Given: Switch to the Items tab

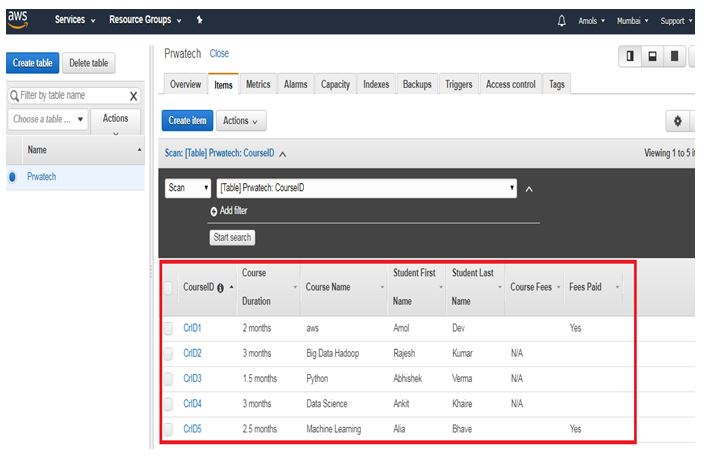Looking at the screenshot, I should [x=223, y=85].
